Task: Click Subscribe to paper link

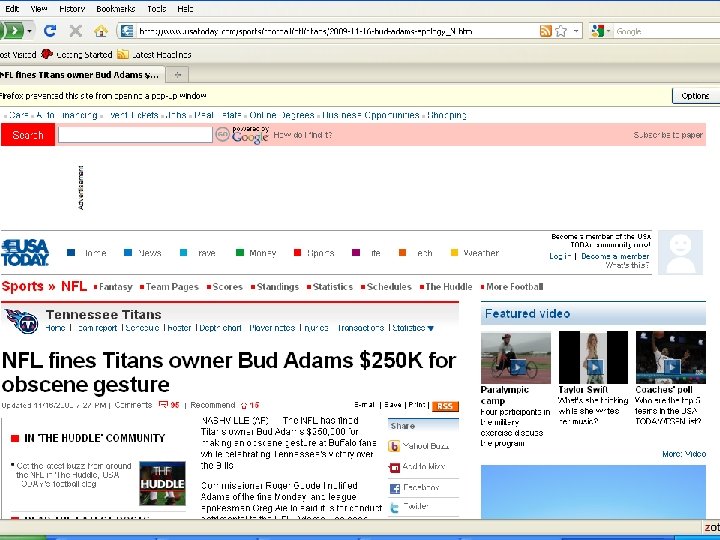Action: (668, 135)
